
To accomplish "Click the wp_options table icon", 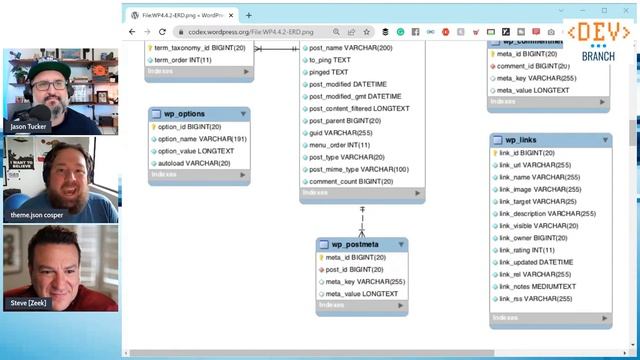I will click(156, 114).
